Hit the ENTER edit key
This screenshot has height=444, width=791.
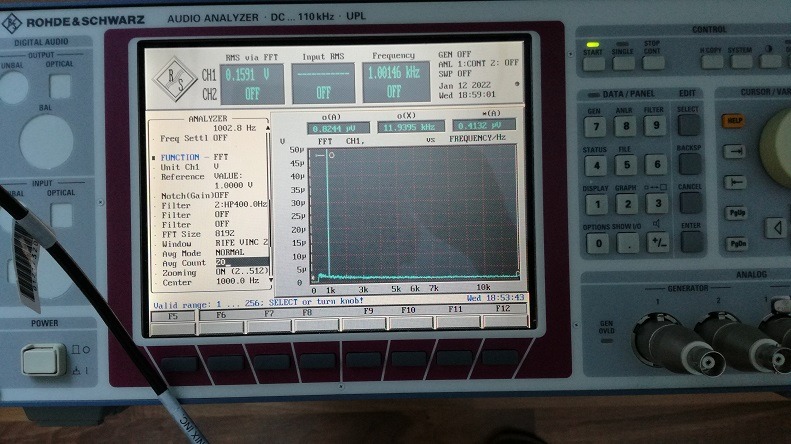pyautogui.click(x=691, y=242)
